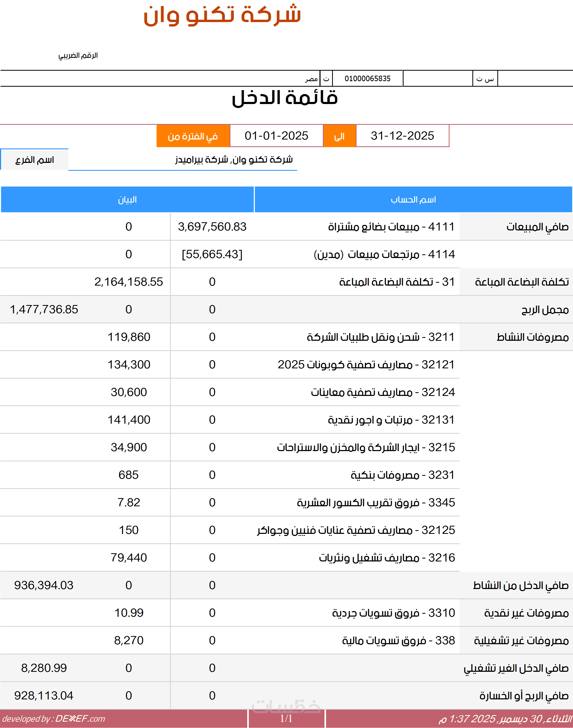The width and height of the screenshot is (573, 728).
Task: Click the report date footer text
Action: click(505, 719)
